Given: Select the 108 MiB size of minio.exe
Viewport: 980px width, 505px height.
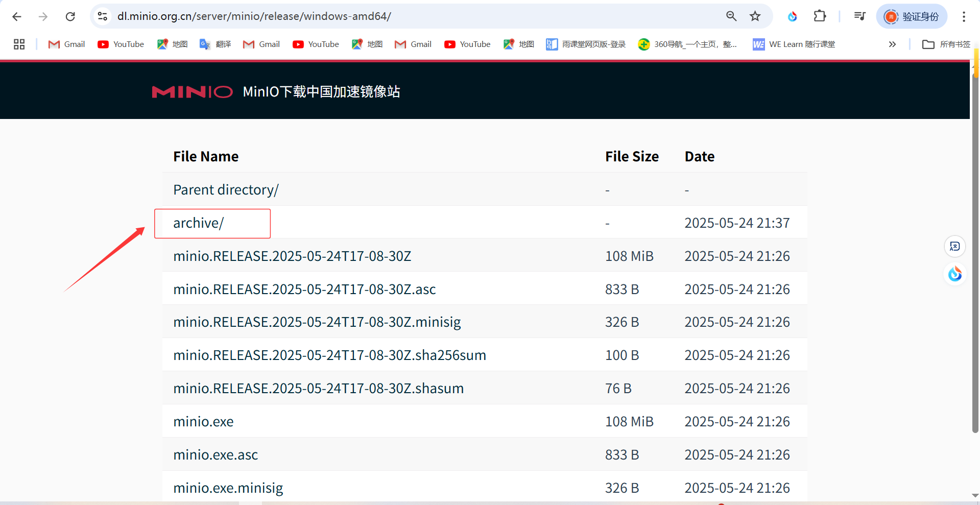Looking at the screenshot, I should tap(629, 422).
